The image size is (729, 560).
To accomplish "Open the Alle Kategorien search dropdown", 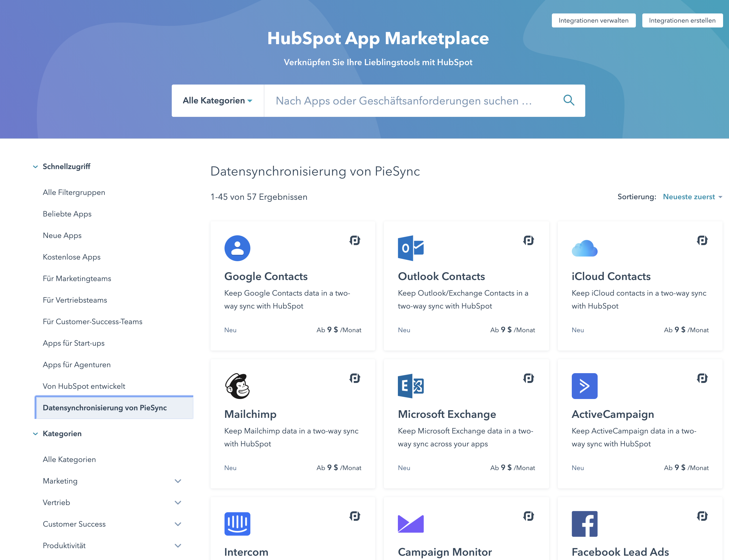I will tap(218, 101).
